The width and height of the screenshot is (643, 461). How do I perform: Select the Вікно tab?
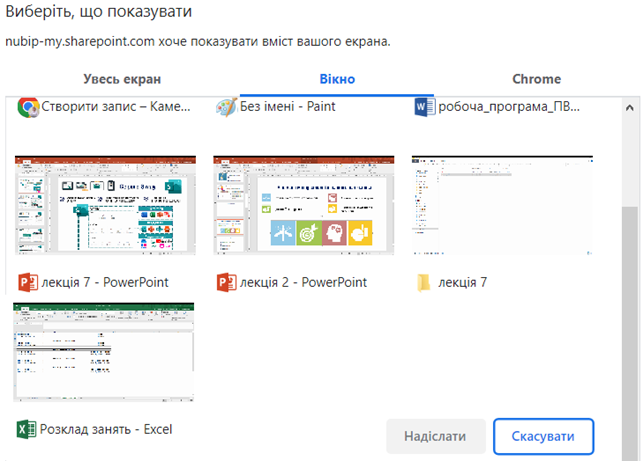(x=337, y=79)
